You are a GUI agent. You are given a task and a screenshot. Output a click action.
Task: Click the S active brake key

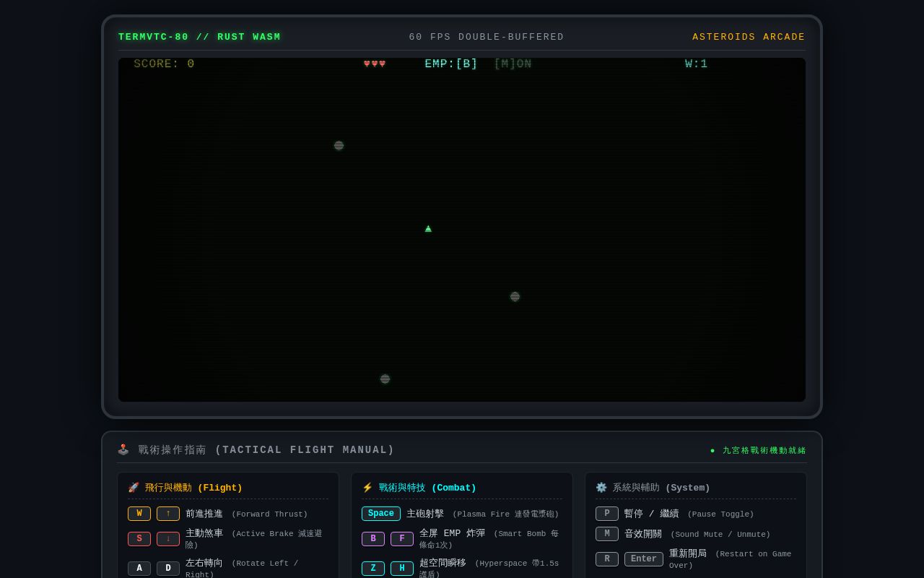139,539
